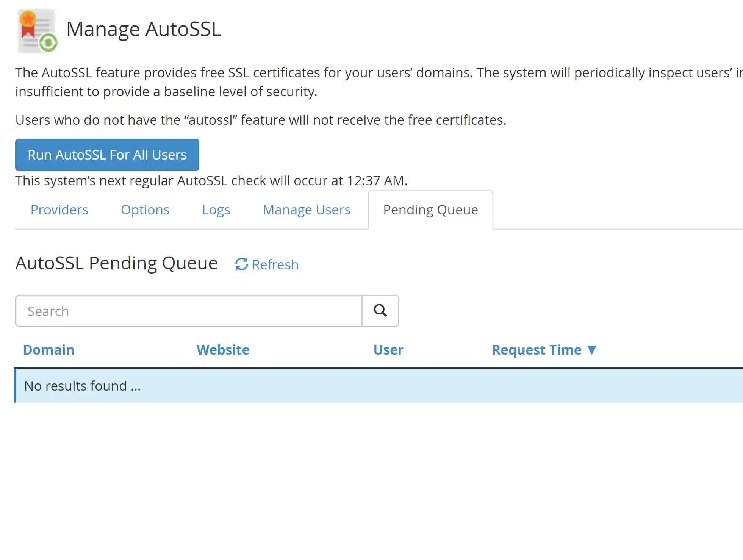Click the circular arrows Refresh icon

241,264
